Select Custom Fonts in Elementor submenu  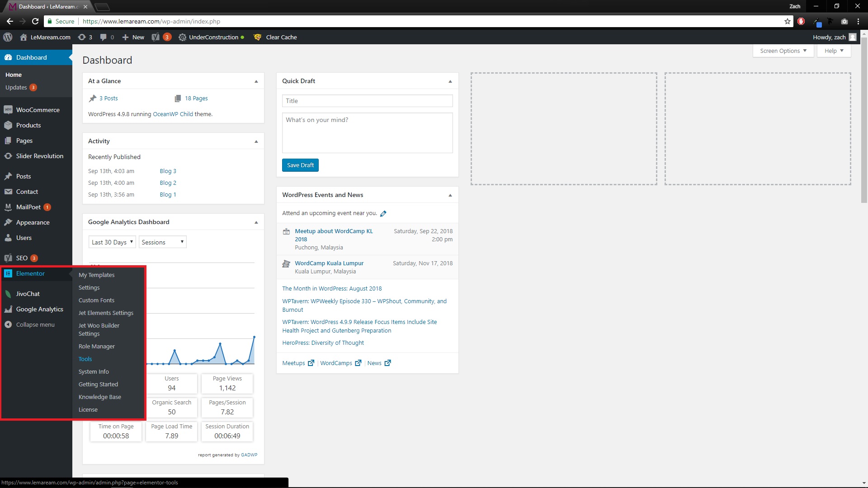pyautogui.click(x=96, y=300)
